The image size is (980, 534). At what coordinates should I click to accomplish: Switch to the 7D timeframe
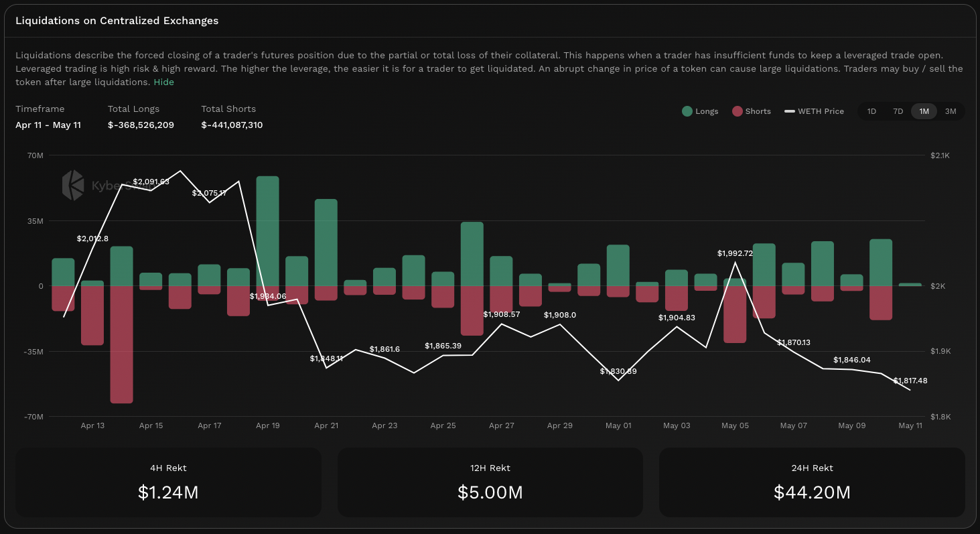click(x=898, y=111)
